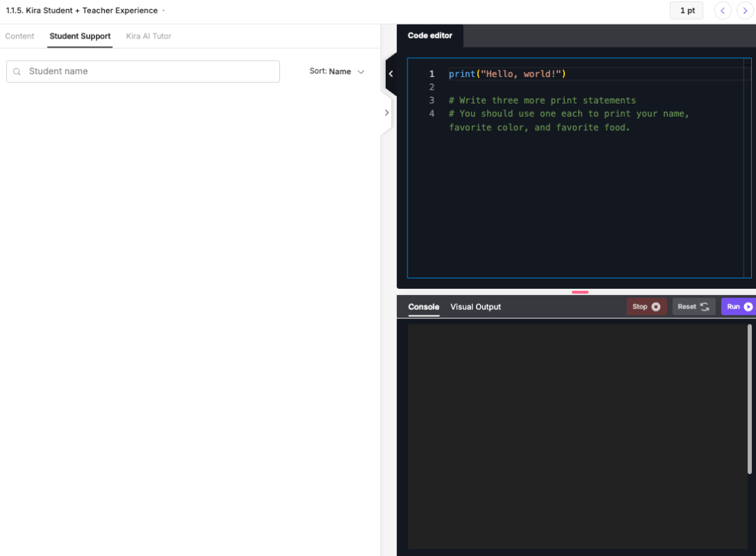Go to the previous lesson arrow
The width and height of the screenshot is (756, 556).
722,10
